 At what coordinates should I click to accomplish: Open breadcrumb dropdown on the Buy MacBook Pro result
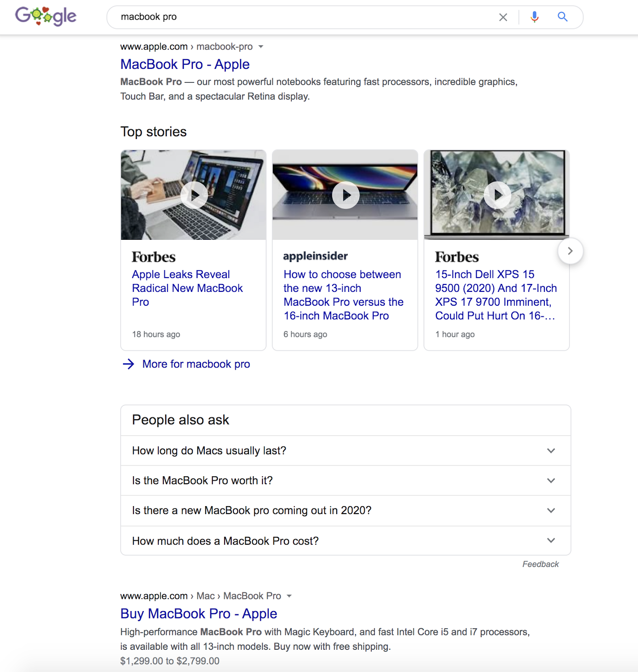289,596
